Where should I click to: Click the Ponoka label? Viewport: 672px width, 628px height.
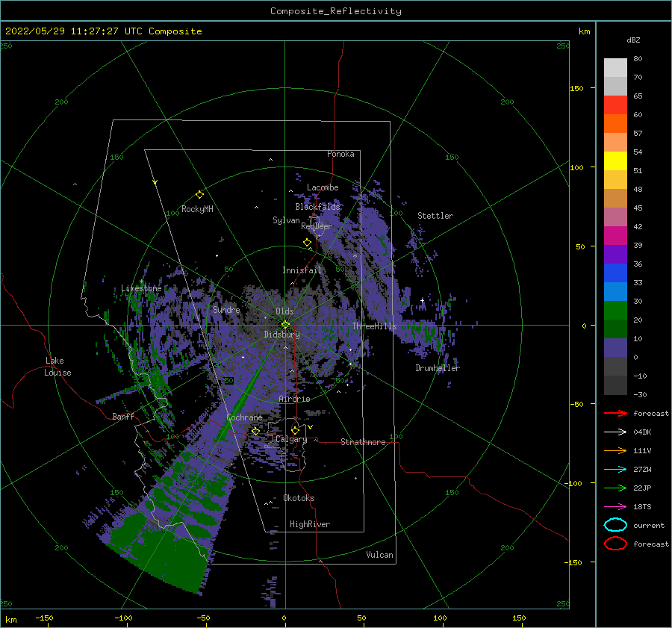(340, 154)
